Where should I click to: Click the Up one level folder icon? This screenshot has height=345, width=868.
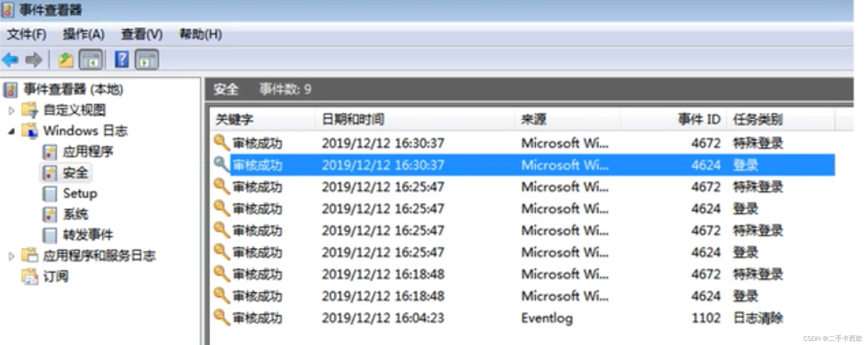(x=66, y=60)
